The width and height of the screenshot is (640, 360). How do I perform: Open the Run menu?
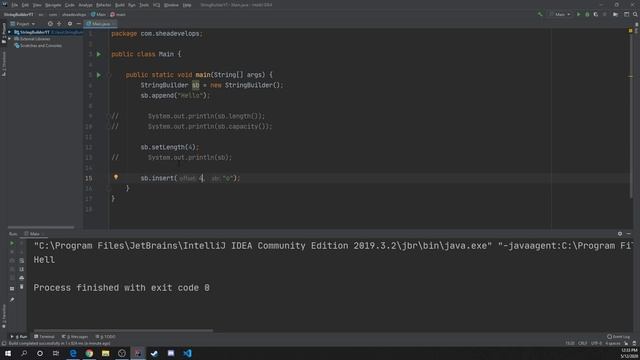(x=132, y=5)
